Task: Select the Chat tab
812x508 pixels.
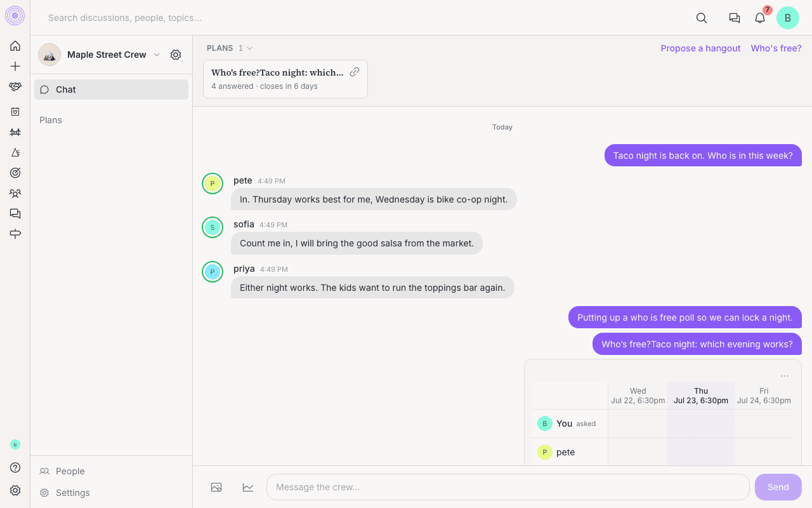Action: click(x=111, y=90)
